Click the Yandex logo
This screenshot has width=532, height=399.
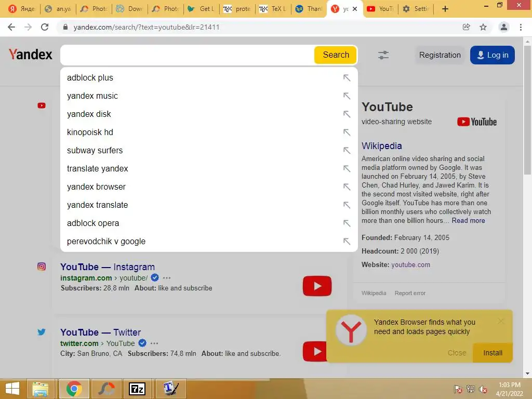click(31, 54)
